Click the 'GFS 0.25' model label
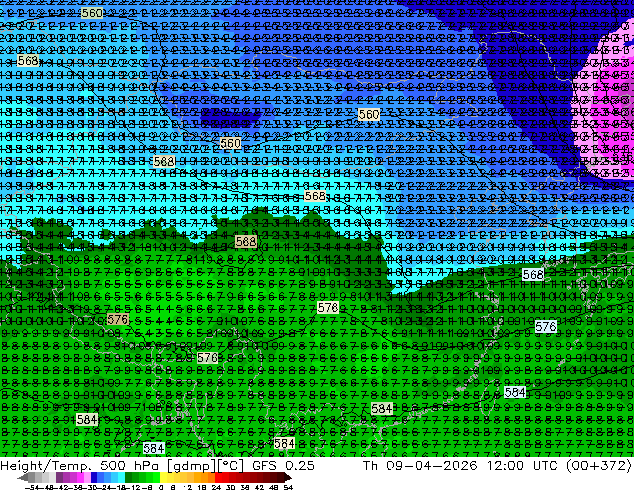This screenshot has width=634, height=490. tap(283, 465)
